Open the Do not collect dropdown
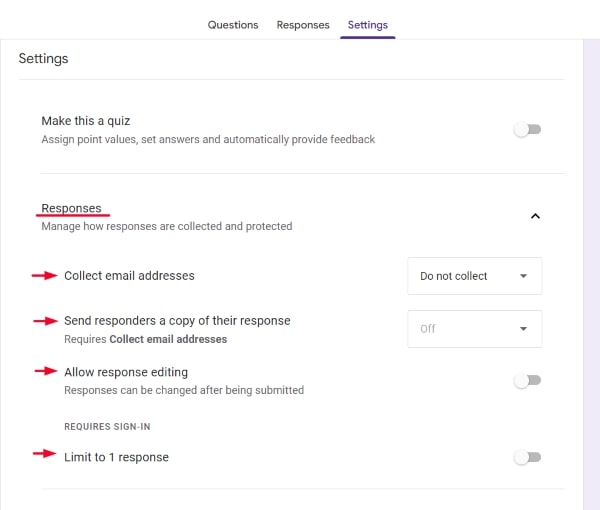Image resolution: width=600 pixels, height=510 pixels. (x=474, y=276)
